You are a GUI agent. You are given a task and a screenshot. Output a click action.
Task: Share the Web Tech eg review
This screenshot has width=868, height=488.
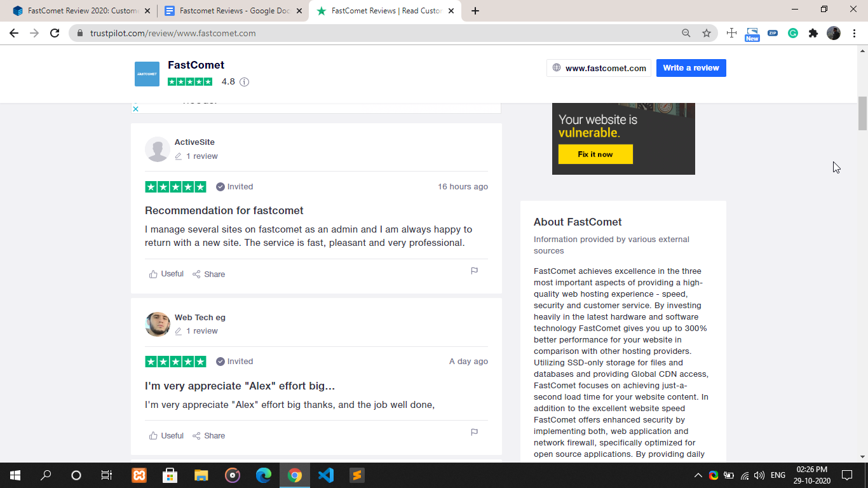coord(209,435)
